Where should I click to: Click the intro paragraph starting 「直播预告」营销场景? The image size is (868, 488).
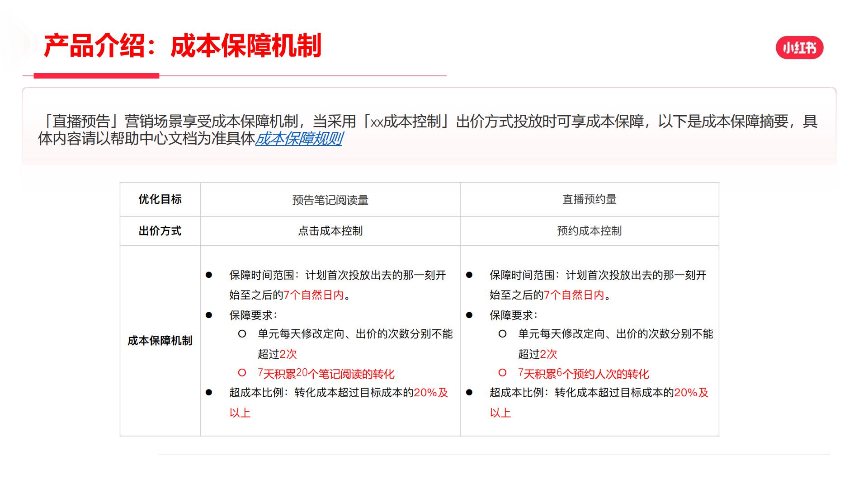pos(428,130)
